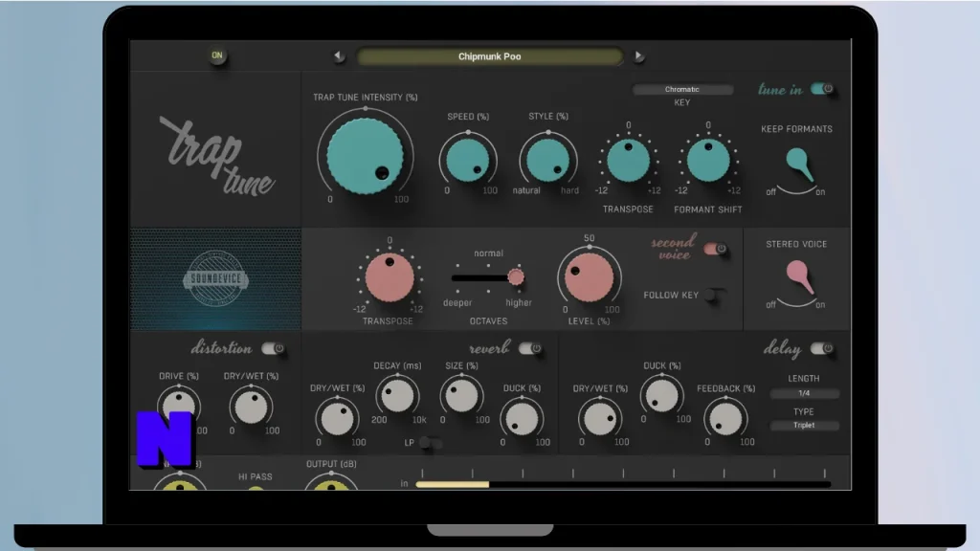Click the teal Style knob

[548, 160]
